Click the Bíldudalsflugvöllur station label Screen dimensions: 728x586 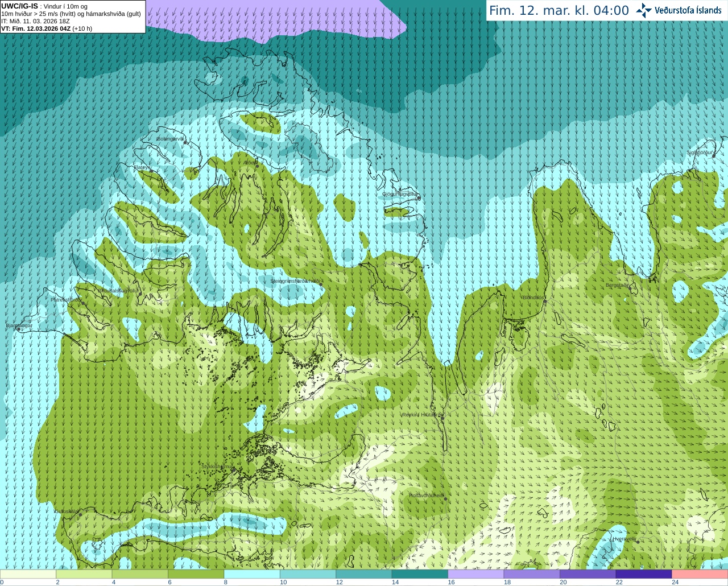(118, 291)
